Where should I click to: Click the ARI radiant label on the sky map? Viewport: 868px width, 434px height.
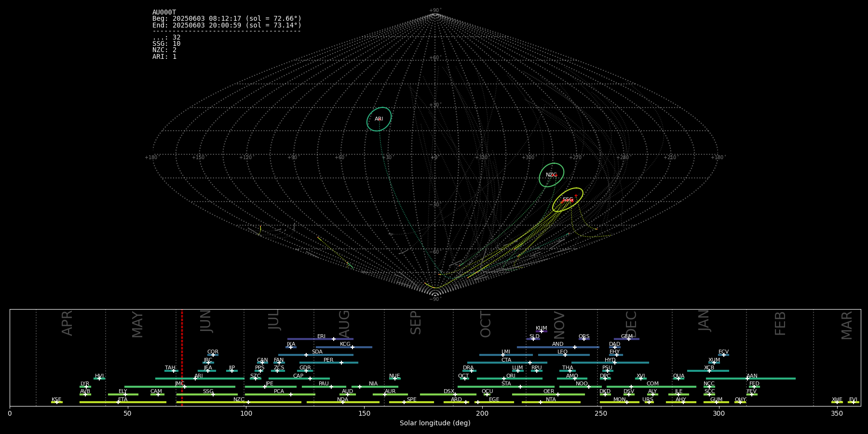pyautogui.click(x=379, y=119)
